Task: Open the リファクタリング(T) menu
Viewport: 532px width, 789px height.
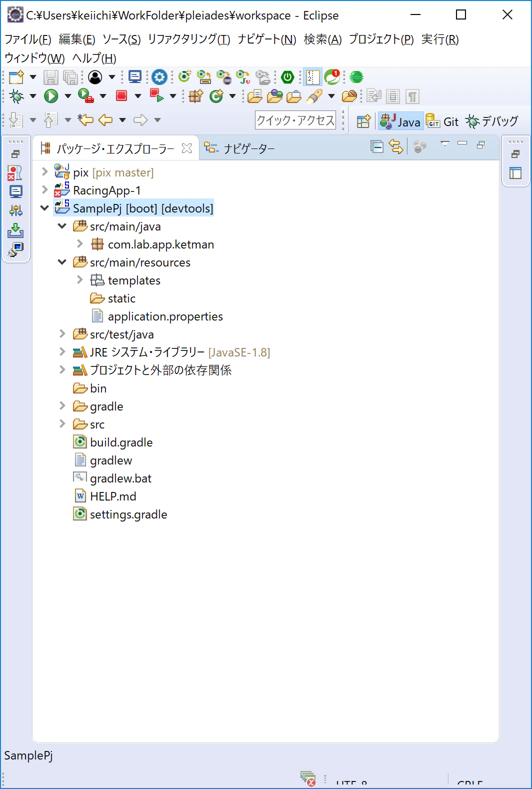Action: click(189, 39)
